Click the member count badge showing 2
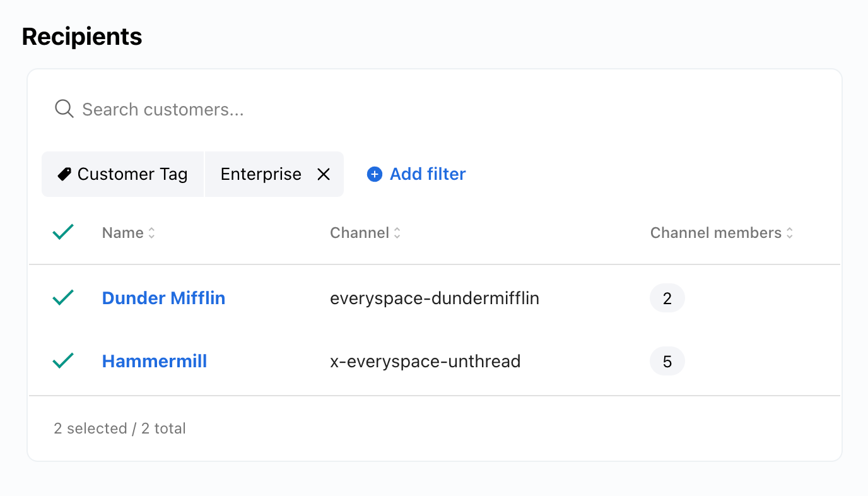868x496 pixels. click(667, 298)
